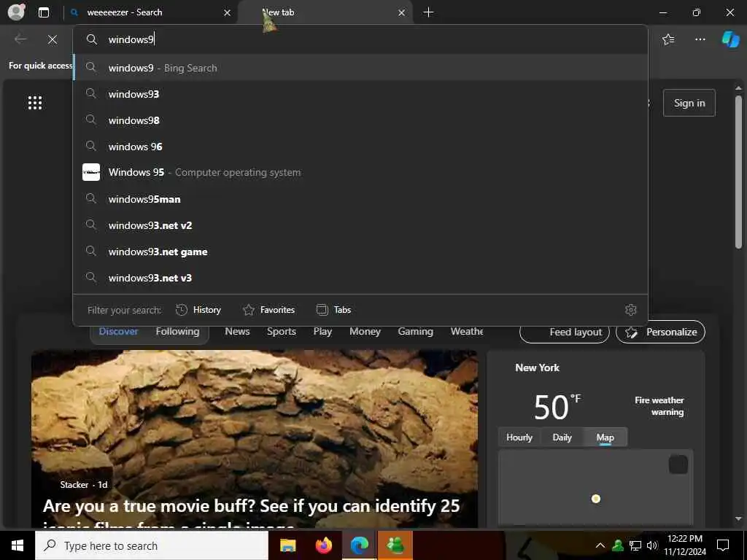Click the Personalize button
Viewport: 747px width, 560px height.
click(660, 332)
